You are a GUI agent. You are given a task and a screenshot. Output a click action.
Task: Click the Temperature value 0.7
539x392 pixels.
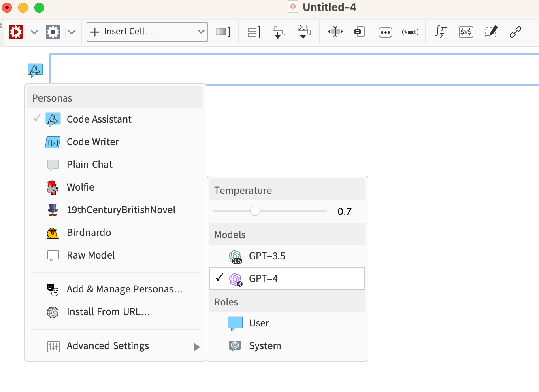pos(345,212)
